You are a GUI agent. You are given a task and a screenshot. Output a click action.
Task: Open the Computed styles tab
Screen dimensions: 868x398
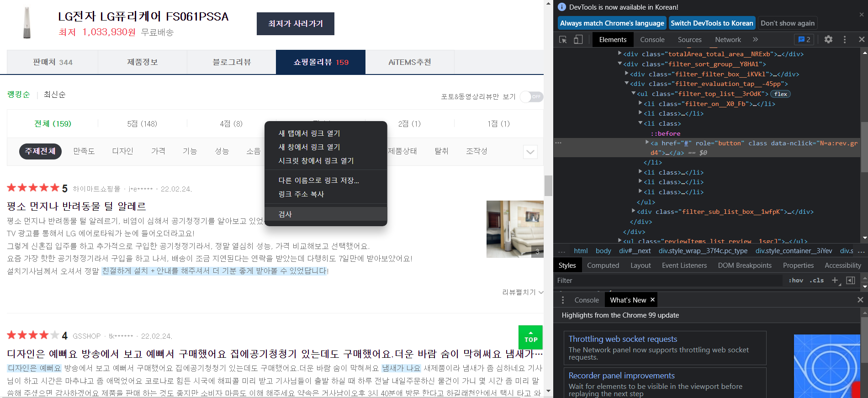coord(603,265)
